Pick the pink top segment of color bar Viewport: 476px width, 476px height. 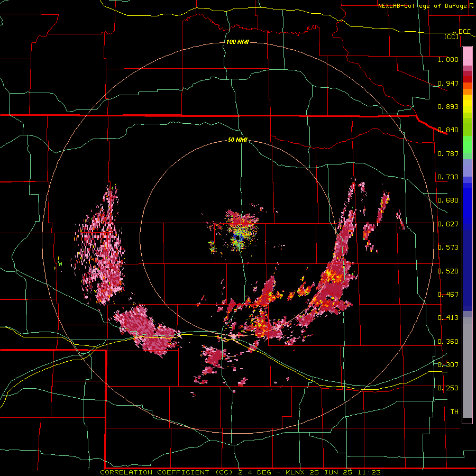coord(467,56)
